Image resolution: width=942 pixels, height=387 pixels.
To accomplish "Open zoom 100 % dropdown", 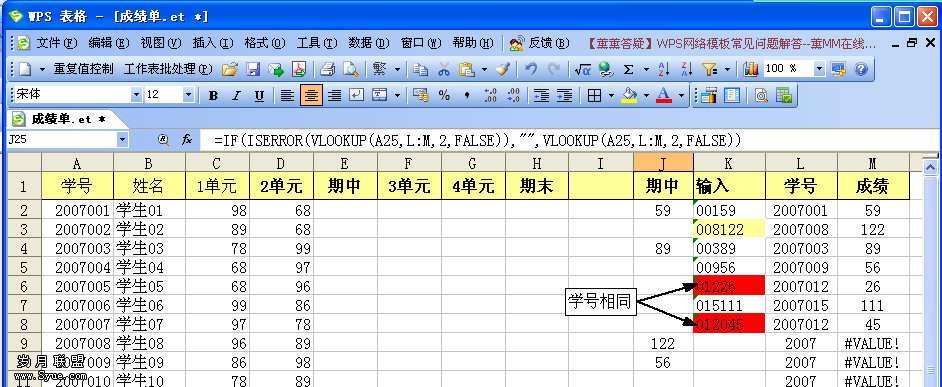I will (x=820, y=69).
